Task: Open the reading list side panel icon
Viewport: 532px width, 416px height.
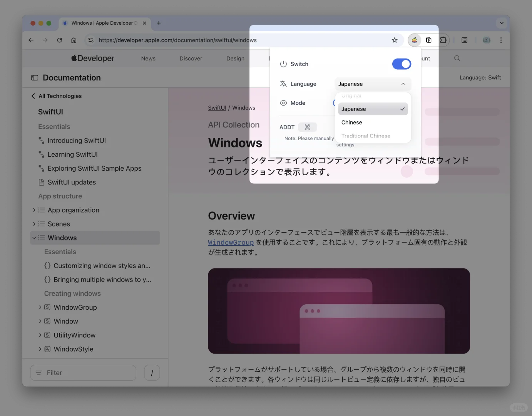Action: coord(465,40)
